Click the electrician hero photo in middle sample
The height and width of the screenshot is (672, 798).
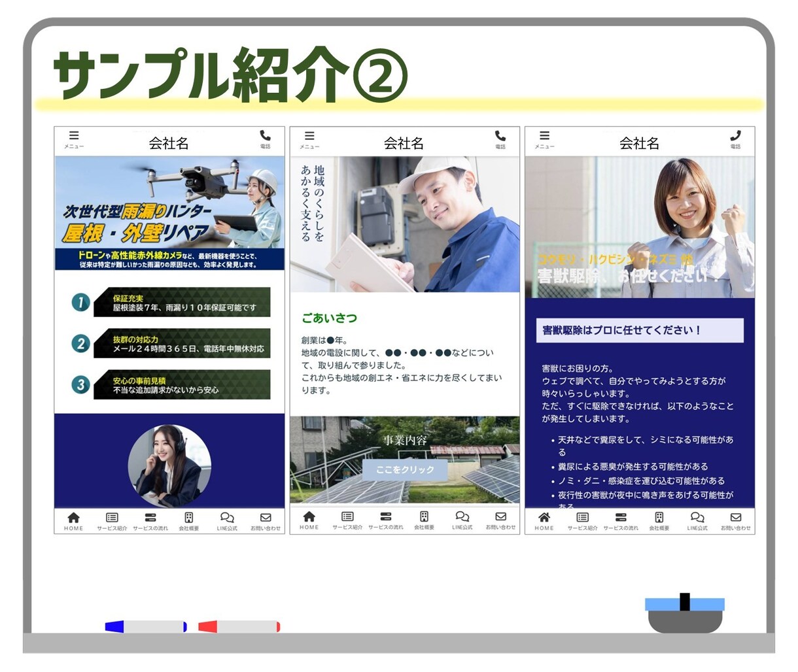[x=405, y=224]
